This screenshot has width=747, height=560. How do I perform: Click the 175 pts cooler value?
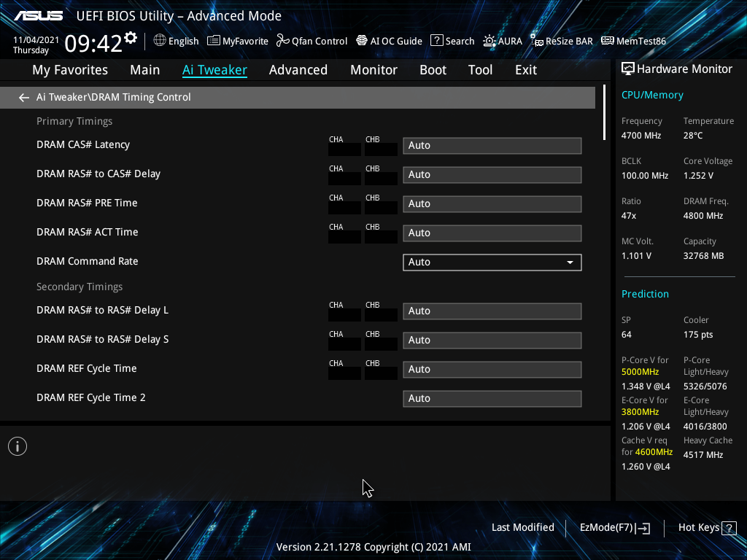coord(698,334)
